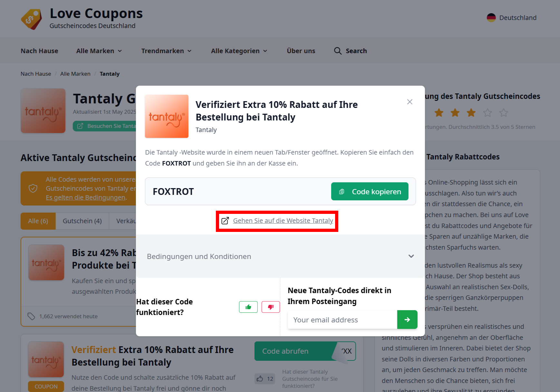This screenshot has width=560, height=392.
Task: Click the Tantaly logo in the popup
Action: tap(167, 116)
